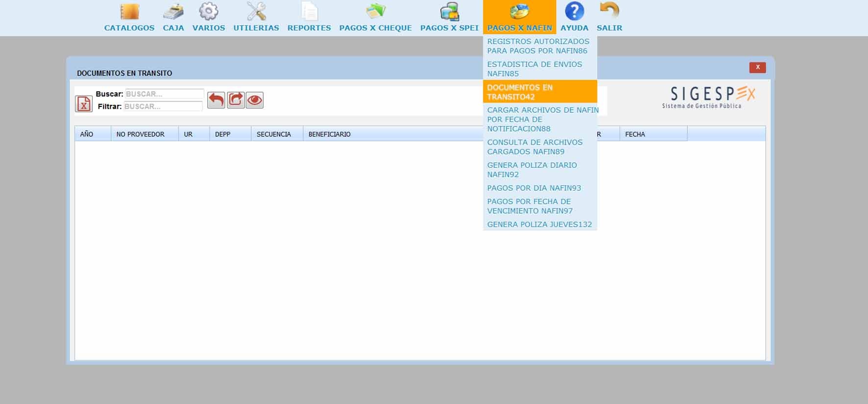Click the red undo arrow button

point(216,100)
